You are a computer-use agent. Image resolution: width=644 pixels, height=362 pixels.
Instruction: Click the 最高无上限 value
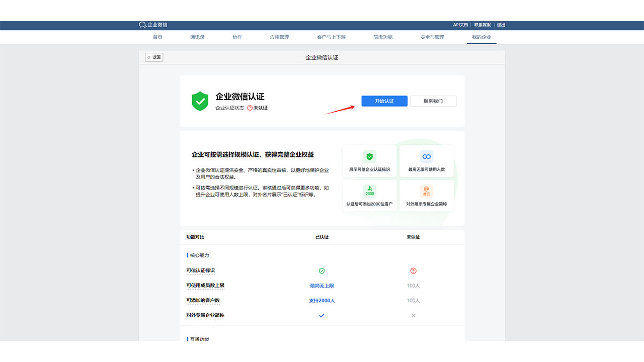click(322, 286)
